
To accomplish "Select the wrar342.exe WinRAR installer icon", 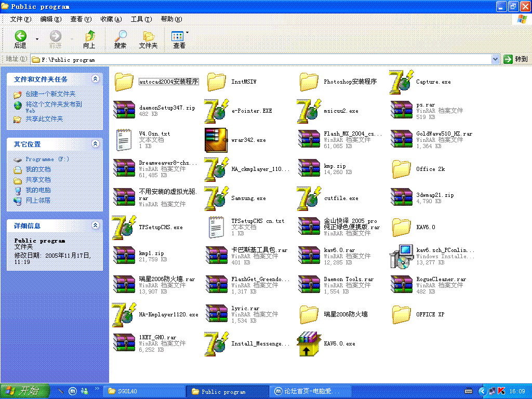I will [216, 140].
